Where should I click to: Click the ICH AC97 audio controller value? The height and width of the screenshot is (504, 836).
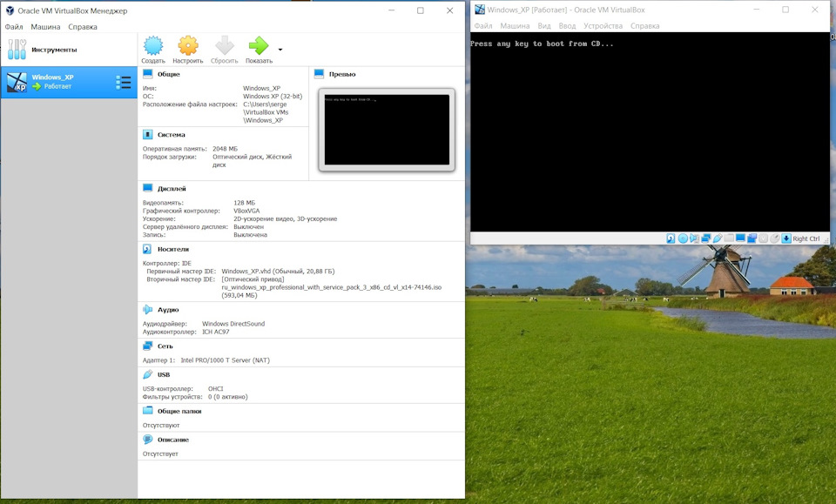coord(215,332)
